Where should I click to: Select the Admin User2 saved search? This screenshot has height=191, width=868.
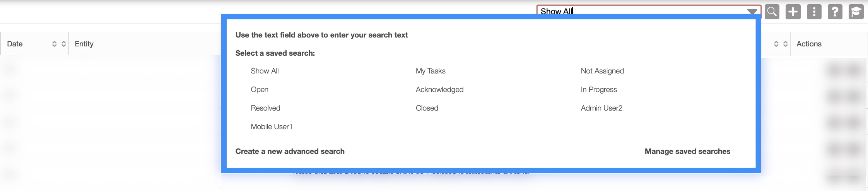coord(601,108)
